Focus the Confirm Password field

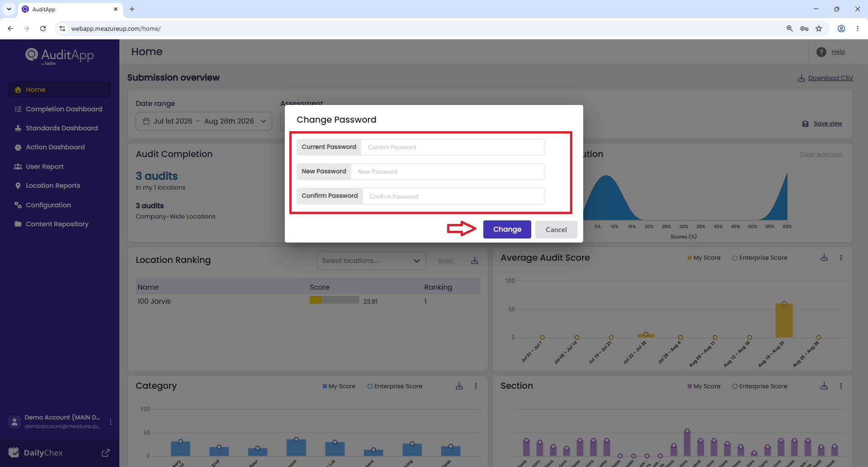coord(454,196)
